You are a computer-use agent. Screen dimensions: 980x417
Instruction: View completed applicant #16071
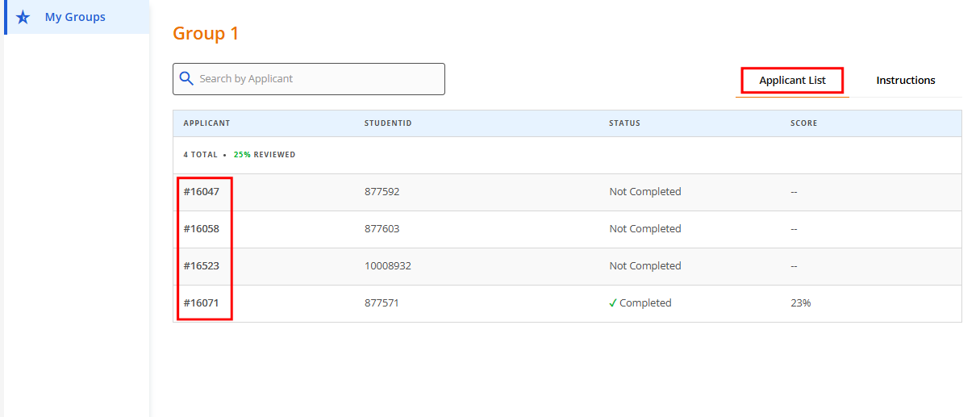pos(201,303)
